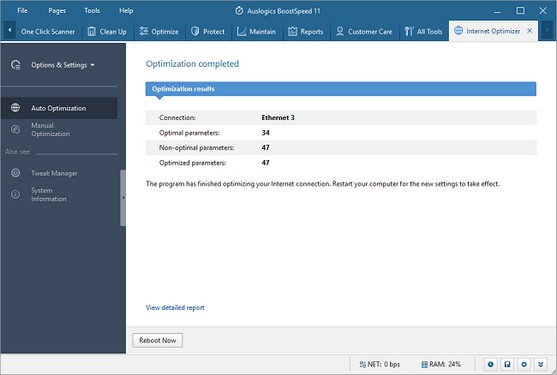This screenshot has height=375, width=557.
Task: Open the File menu
Action: (x=22, y=11)
